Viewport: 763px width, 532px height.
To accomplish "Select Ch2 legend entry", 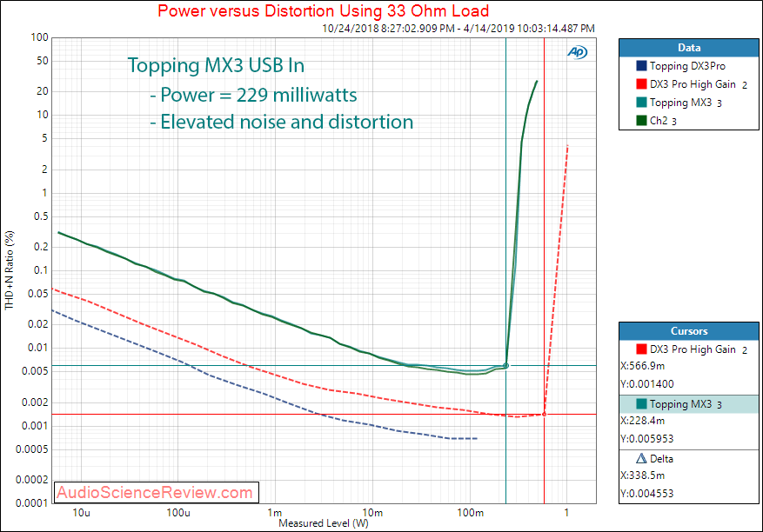I will tap(663, 121).
